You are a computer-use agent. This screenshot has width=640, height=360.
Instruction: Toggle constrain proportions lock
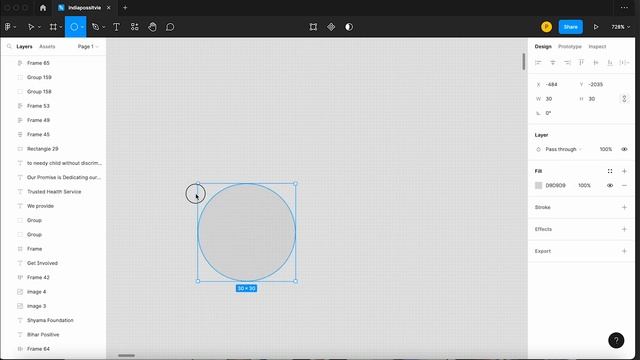click(x=624, y=99)
